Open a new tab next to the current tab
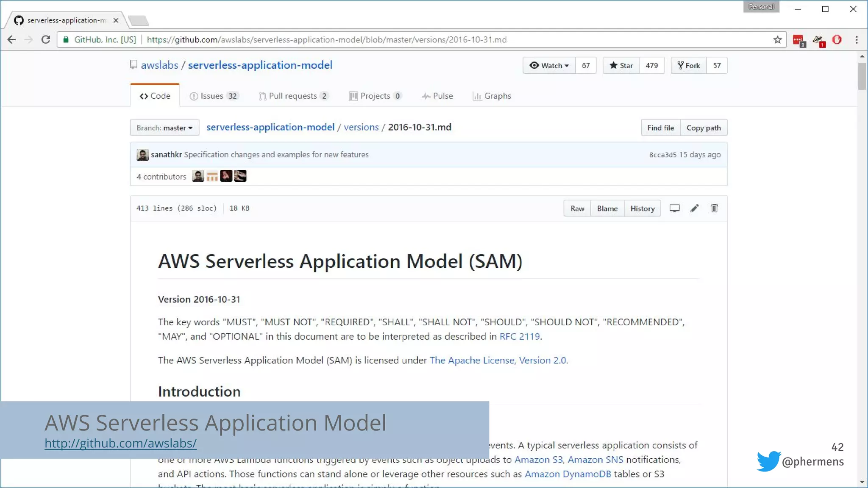 pos(138,20)
